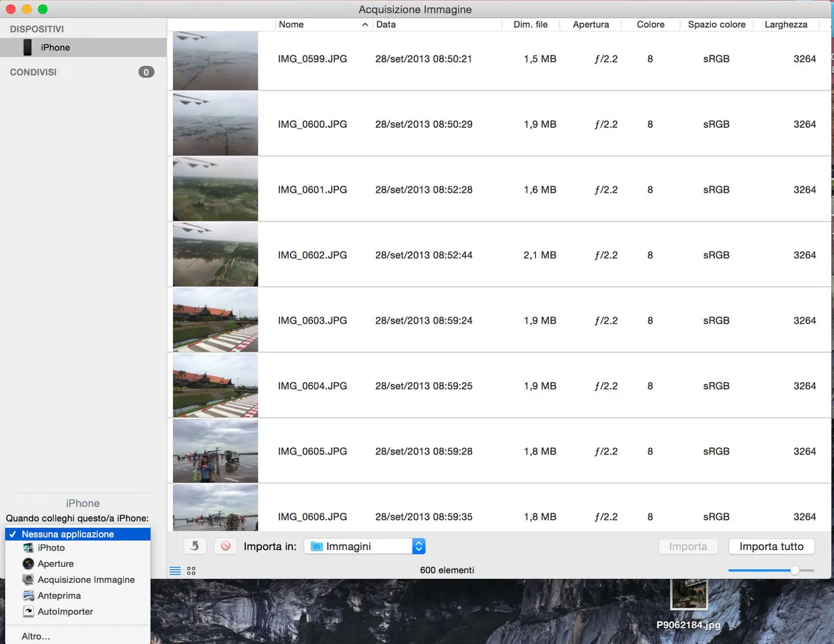
Task: Open the Importa in destination dropdown
Action: point(418,546)
